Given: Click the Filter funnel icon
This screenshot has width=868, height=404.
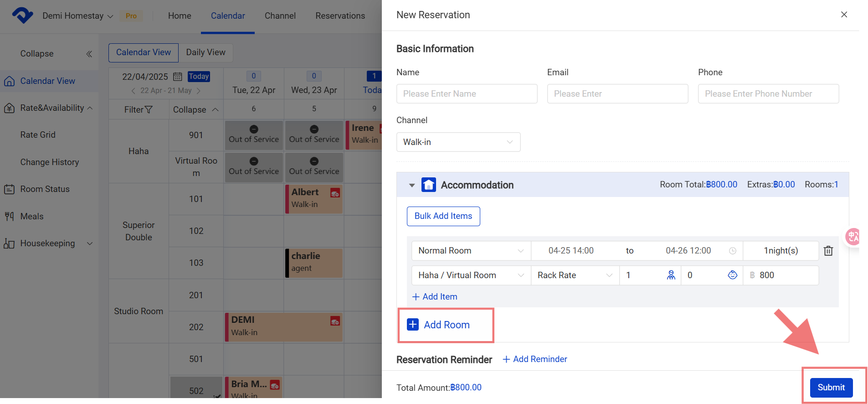Looking at the screenshot, I should pos(149,110).
